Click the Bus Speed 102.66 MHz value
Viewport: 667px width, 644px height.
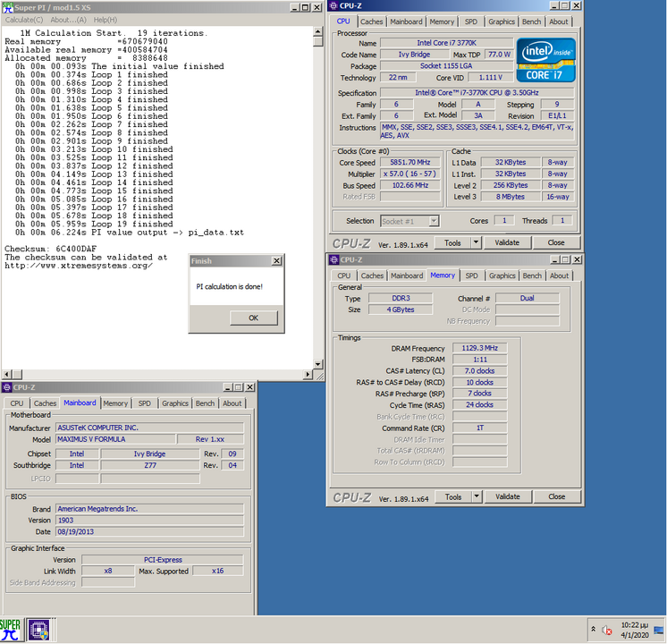tap(410, 185)
